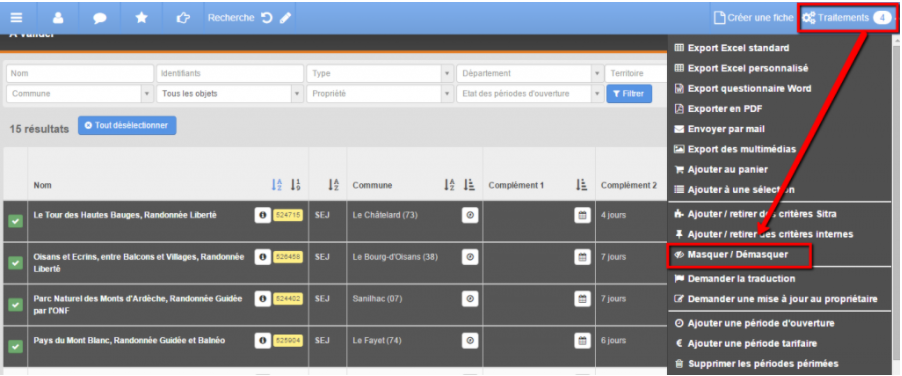Screen dimensions: 902x376
Task: Open the Département dropdown filter
Action: pyautogui.click(x=529, y=74)
